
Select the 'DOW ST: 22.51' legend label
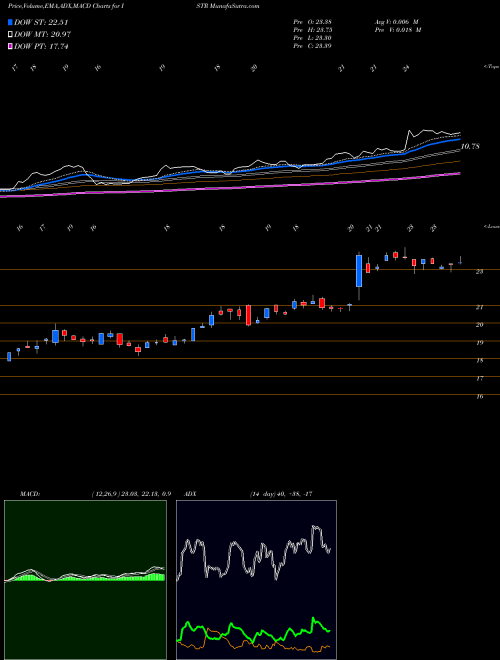point(41,22)
